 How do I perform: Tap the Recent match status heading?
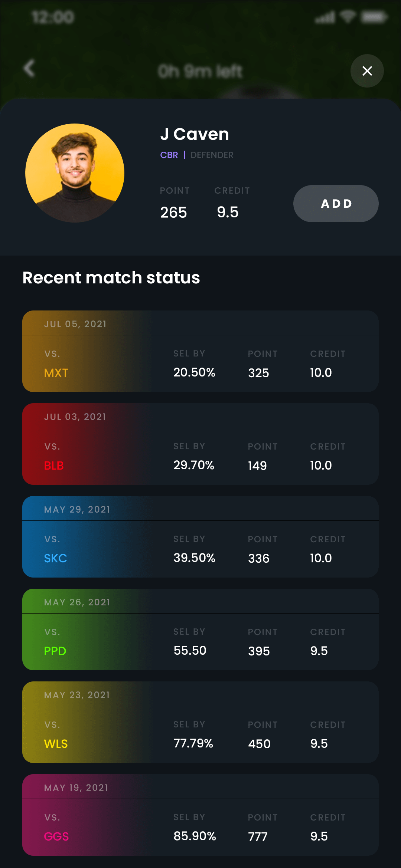[x=111, y=277]
